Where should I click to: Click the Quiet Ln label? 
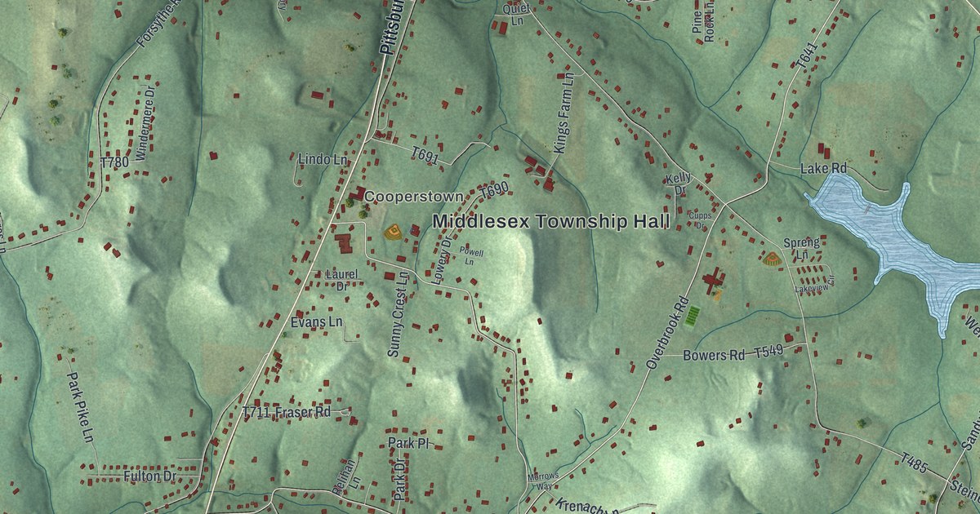(517, 14)
